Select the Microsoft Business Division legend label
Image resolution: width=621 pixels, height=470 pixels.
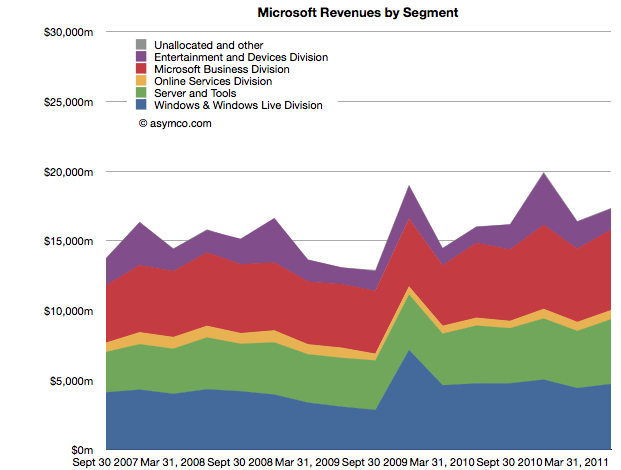[x=222, y=69]
